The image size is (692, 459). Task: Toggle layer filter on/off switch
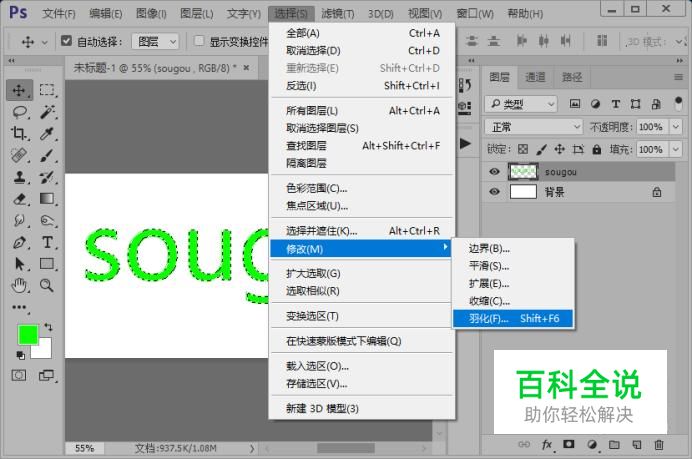(679, 104)
